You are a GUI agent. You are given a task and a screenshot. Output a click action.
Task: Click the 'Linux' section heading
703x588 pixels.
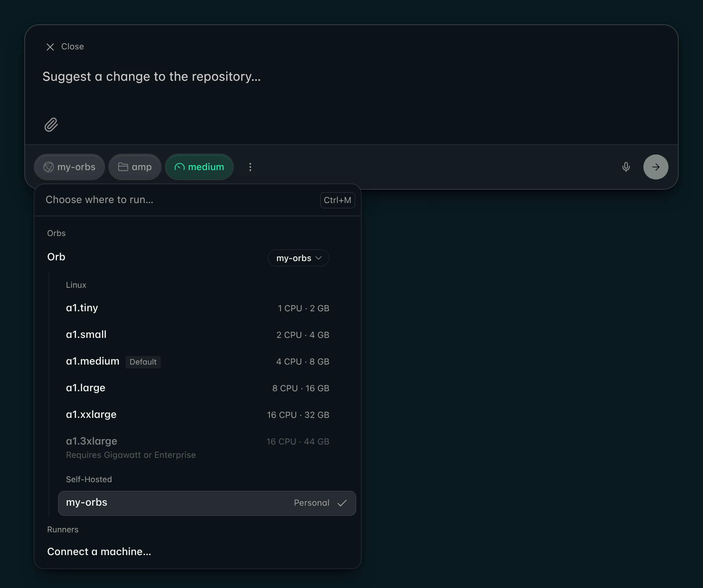[76, 285]
